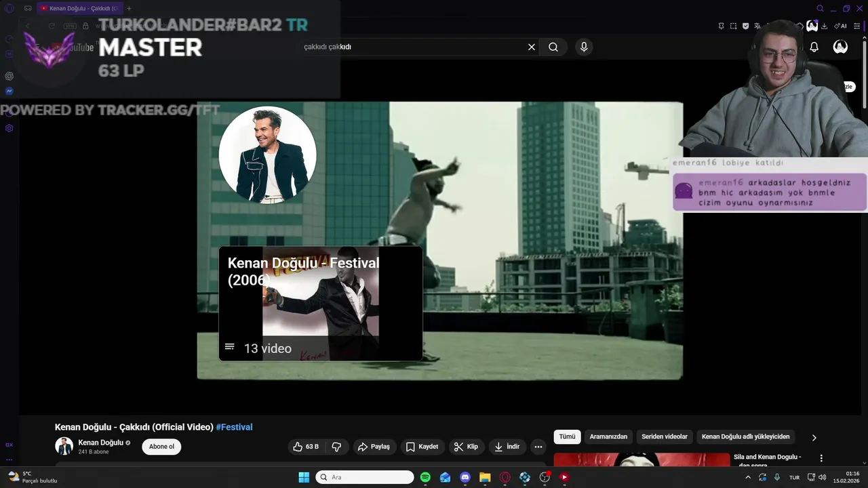Open the #Festival hashtag link
868x488 pixels.
[234, 427]
